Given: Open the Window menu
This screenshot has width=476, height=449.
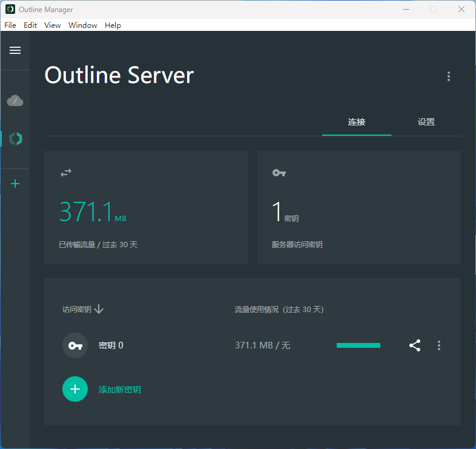Looking at the screenshot, I should pos(83,25).
